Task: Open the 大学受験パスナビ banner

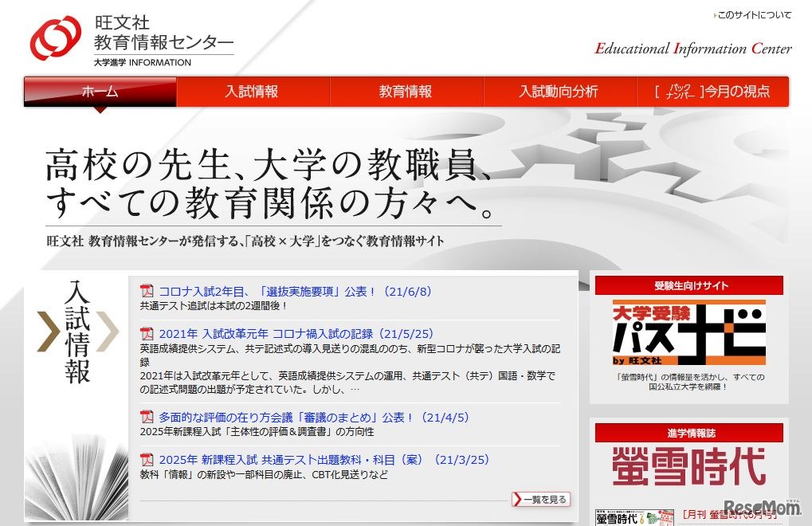Action: click(x=688, y=333)
